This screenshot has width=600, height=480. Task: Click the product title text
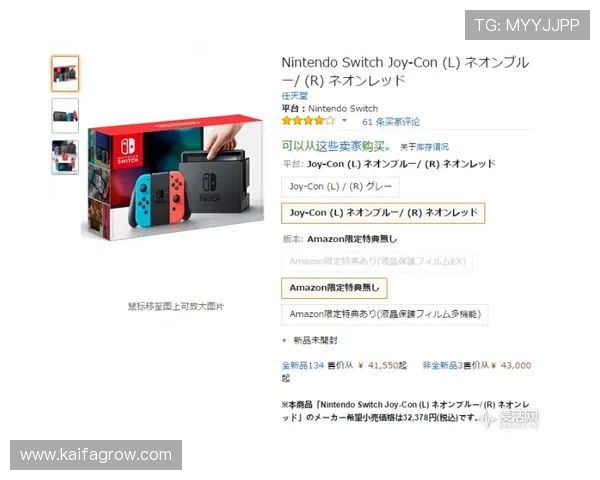[x=406, y=71]
